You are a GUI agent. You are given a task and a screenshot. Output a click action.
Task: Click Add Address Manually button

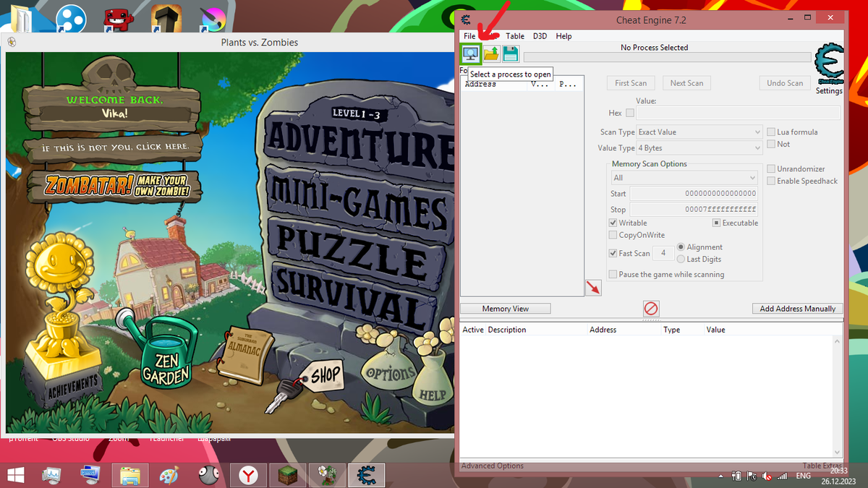798,309
